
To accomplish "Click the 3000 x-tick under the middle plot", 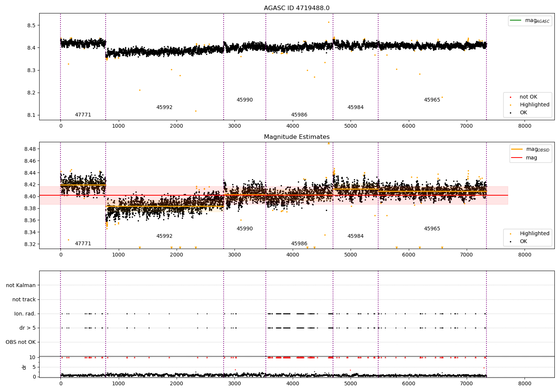I will 234,255.
